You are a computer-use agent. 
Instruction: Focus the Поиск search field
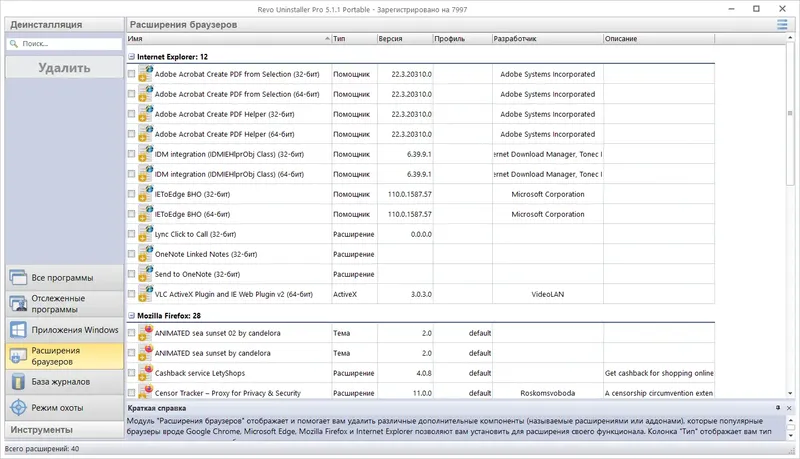pos(64,44)
